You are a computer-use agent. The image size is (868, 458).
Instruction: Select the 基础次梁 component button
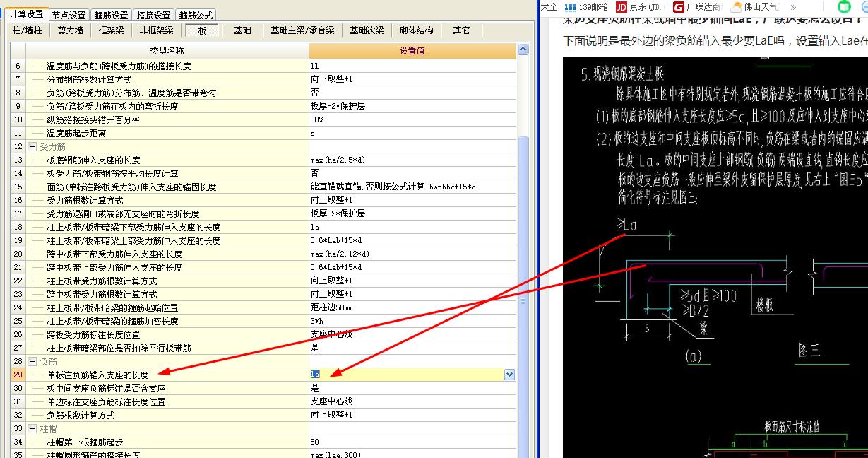click(x=367, y=30)
